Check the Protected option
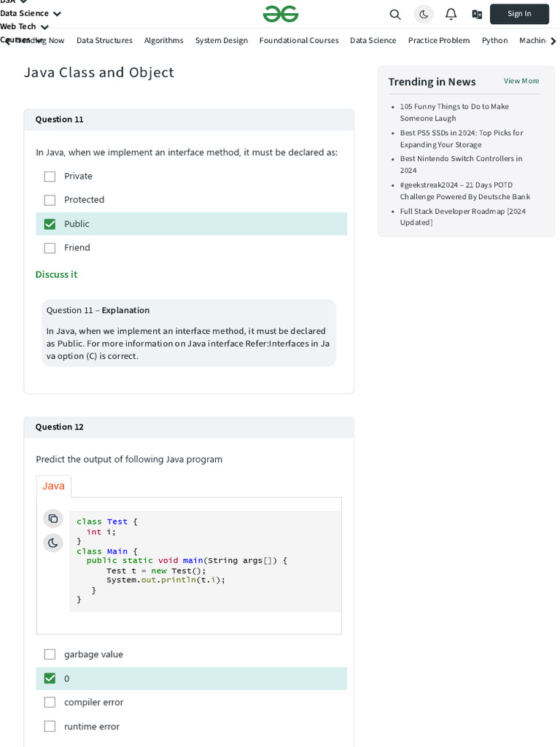This screenshot has width=560, height=747. [50, 200]
